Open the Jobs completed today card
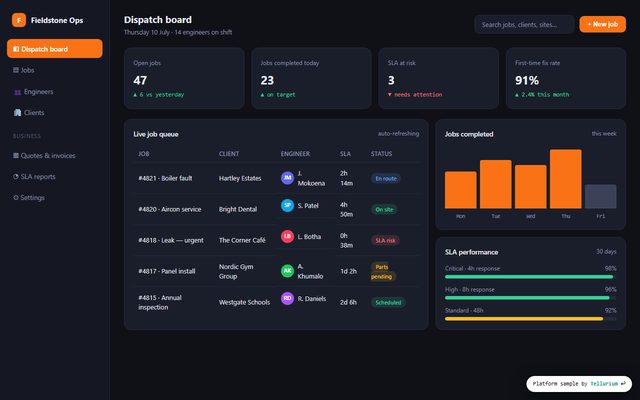Screen dimensions: 640x400 (x=311, y=78)
